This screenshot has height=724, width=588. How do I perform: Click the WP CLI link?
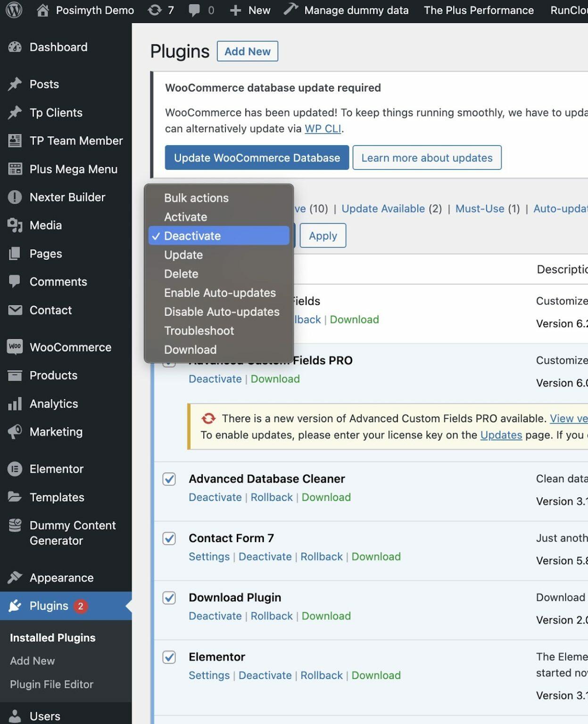(x=323, y=129)
